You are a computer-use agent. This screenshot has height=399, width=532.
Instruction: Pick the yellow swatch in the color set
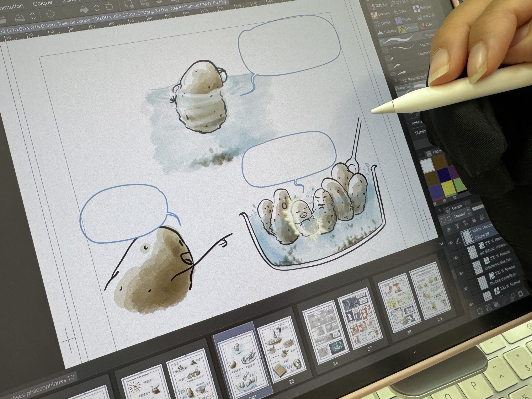pyautogui.click(x=448, y=188)
